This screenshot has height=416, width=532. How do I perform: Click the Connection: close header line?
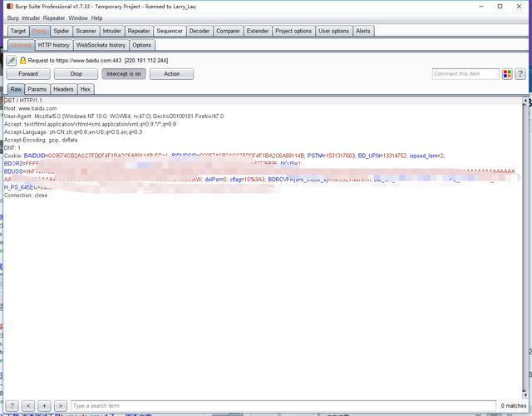(x=26, y=196)
